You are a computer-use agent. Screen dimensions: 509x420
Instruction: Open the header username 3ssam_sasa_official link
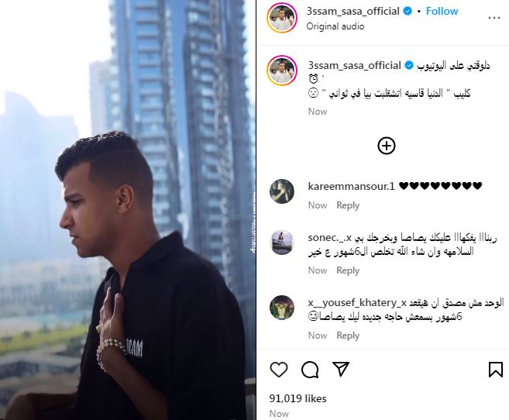(x=353, y=11)
